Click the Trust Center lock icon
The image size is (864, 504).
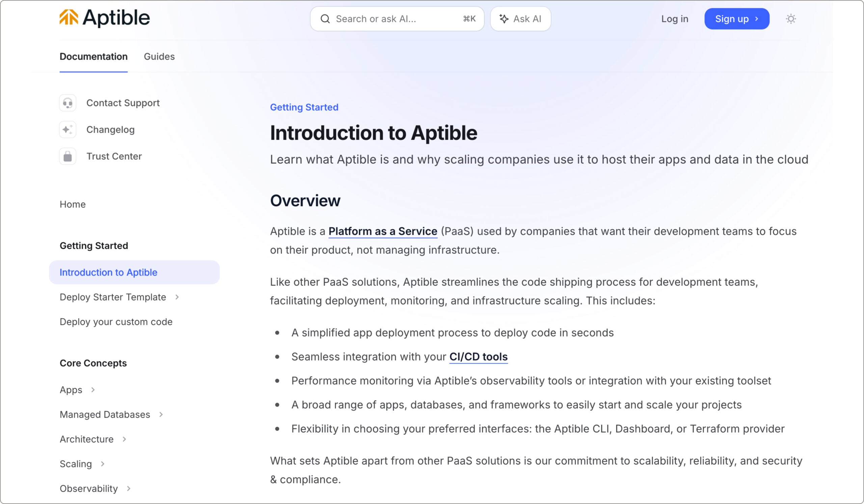pyautogui.click(x=68, y=156)
